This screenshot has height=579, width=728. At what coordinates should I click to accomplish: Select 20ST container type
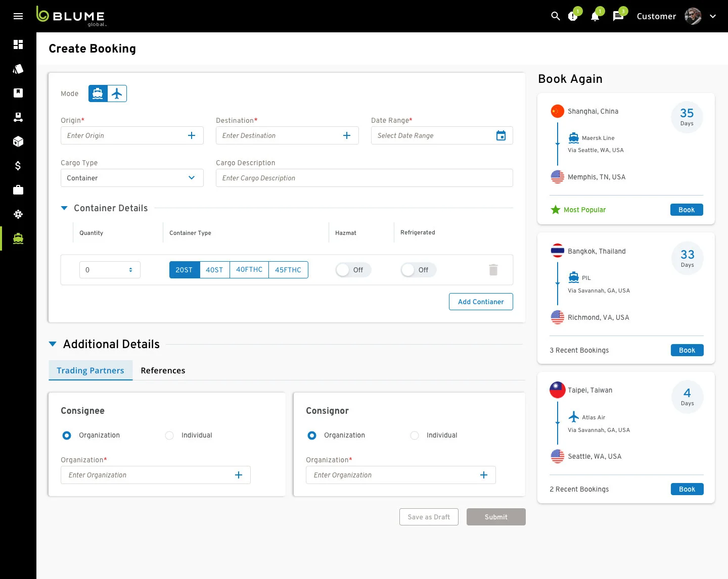click(x=185, y=270)
